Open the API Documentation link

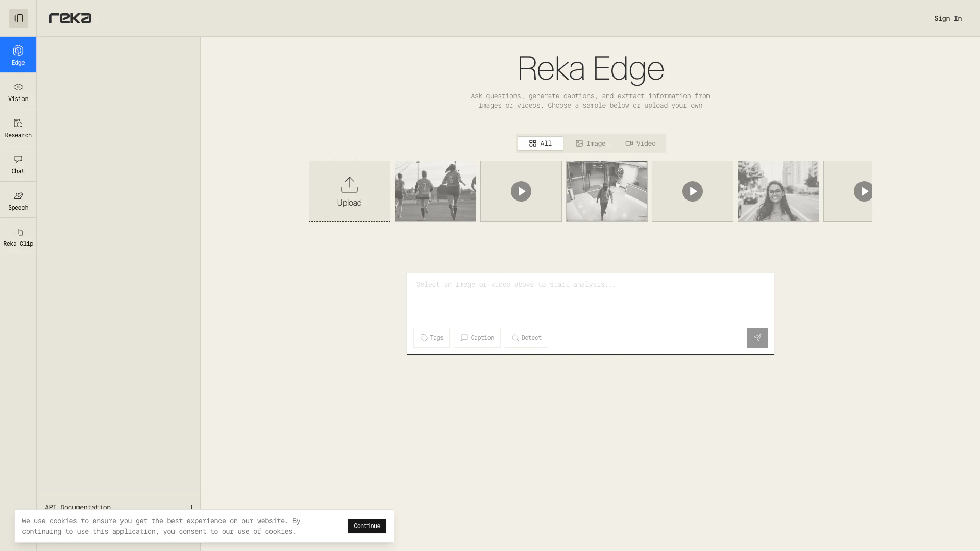[78, 507]
